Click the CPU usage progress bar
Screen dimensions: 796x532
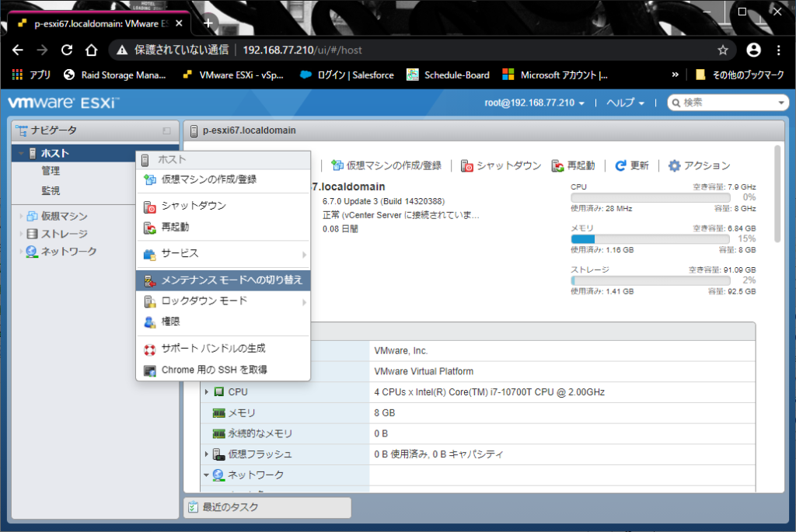point(651,198)
